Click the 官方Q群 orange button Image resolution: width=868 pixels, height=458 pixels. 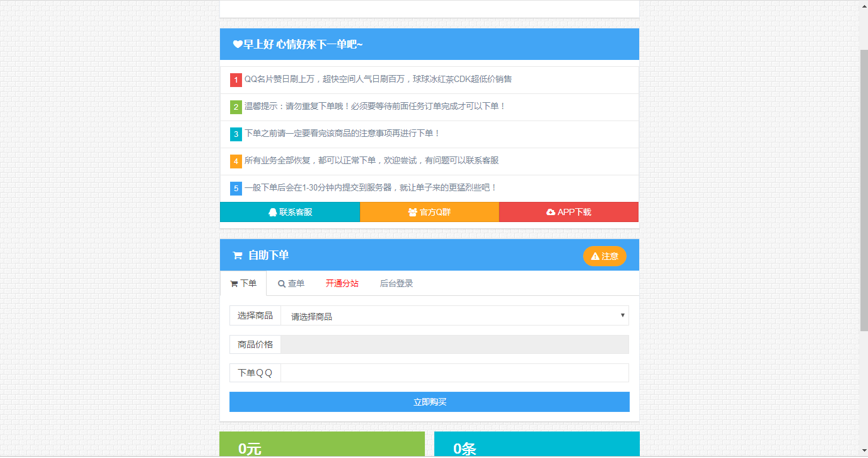(429, 213)
